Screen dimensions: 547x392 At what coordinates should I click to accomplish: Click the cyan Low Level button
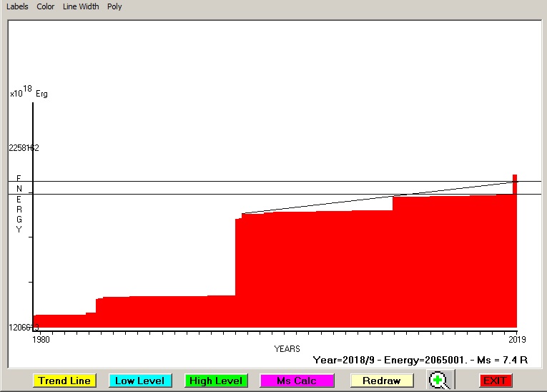click(139, 381)
